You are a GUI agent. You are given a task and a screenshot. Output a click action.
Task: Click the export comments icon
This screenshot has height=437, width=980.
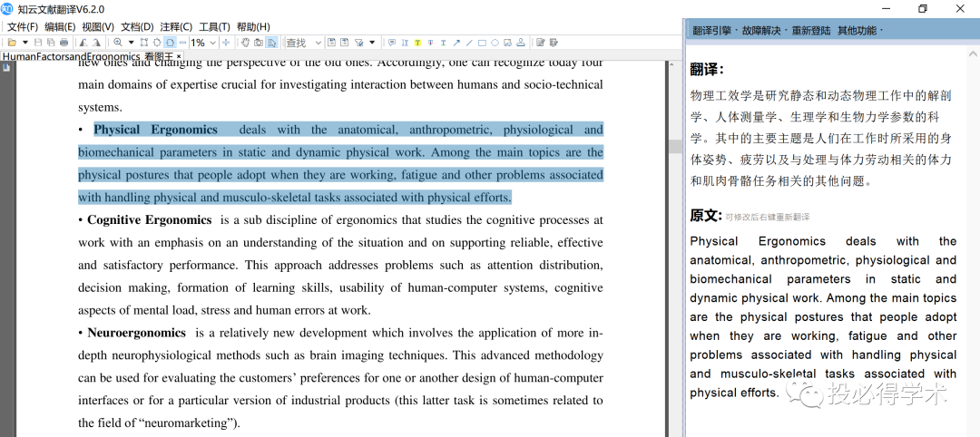click(345, 43)
